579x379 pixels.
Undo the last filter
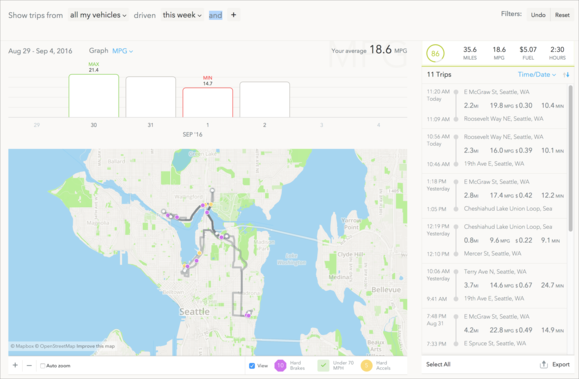(538, 15)
